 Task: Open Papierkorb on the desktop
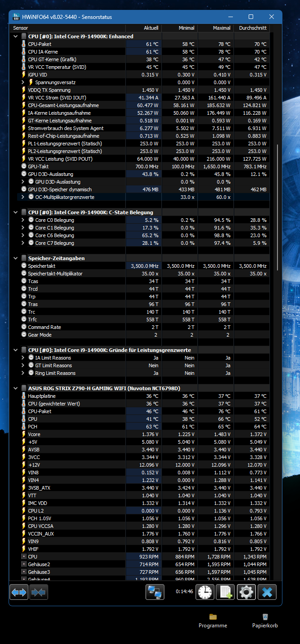coord(265,621)
